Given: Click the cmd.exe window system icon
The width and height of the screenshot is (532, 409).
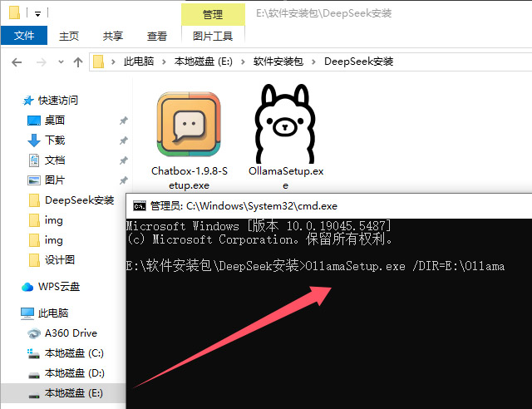Looking at the screenshot, I should click(140, 206).
